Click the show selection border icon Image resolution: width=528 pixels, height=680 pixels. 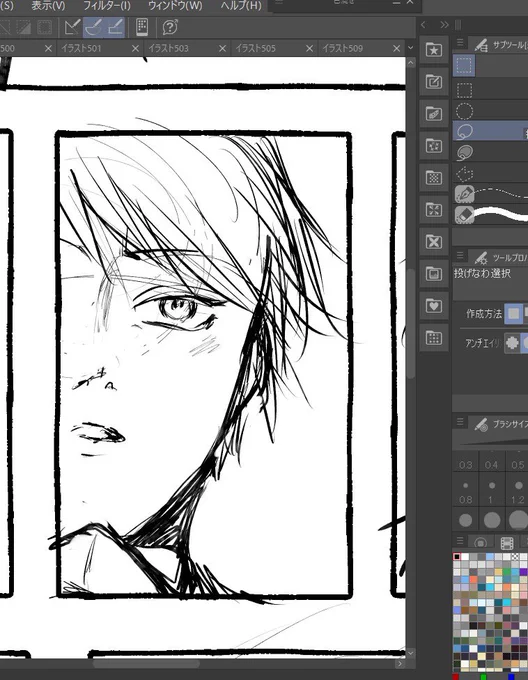point(44,27)
